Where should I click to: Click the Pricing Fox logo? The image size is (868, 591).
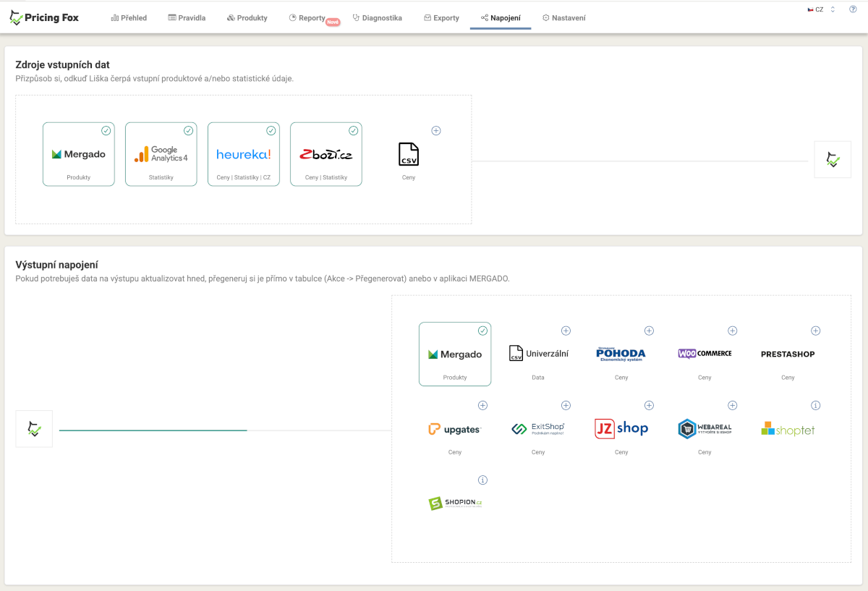(x=44, y=17)
